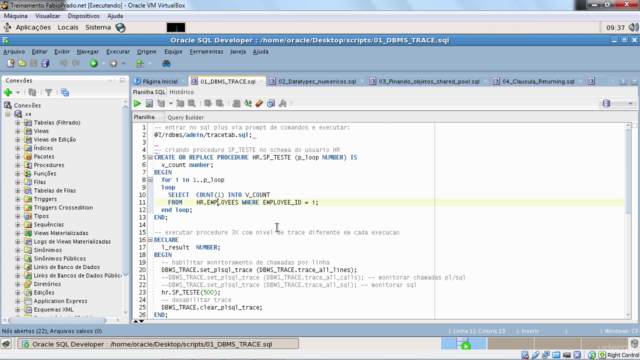640x360 pixels.
Task: Select the Application Express tree item
Action: 60,301
